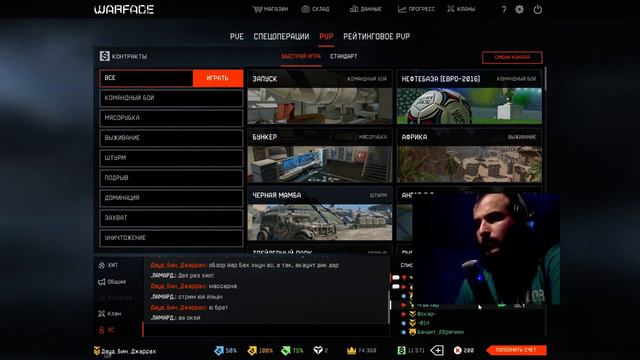The height and width of the screenshot is (360, 640).
Task: Click the Warface logo
Action: click(x=124, y=9)
